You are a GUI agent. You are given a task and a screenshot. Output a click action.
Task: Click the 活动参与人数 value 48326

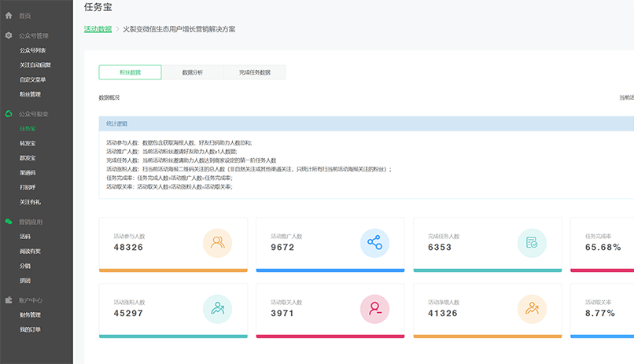coord(128,247)
